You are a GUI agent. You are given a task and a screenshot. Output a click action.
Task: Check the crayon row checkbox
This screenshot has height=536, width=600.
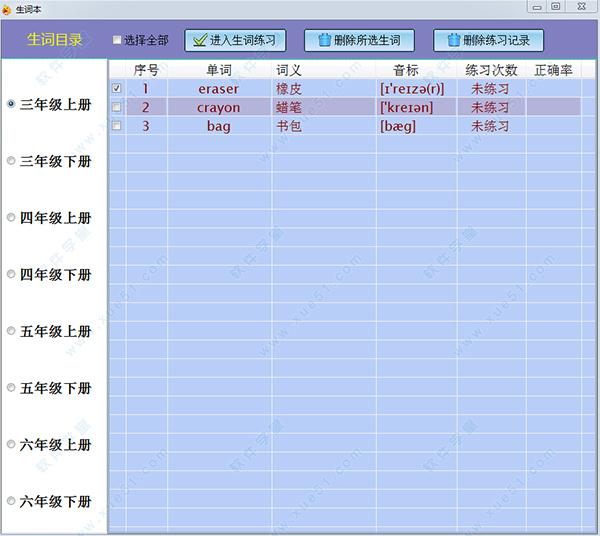[117, 107]
